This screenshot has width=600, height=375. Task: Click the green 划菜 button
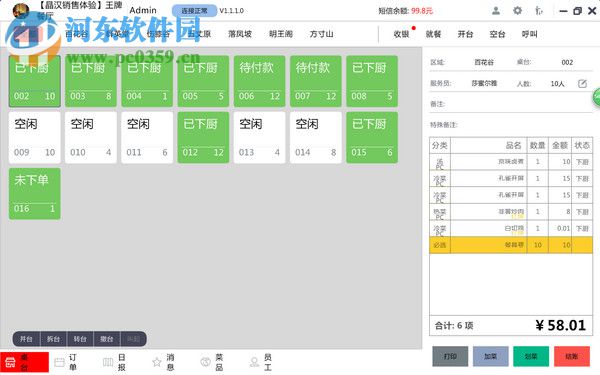pyautogui.click(x=531, y=356)
